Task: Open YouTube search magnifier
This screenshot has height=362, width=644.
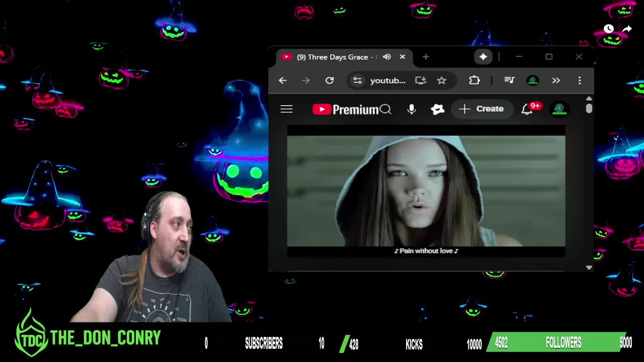Action: pos(385,109)
